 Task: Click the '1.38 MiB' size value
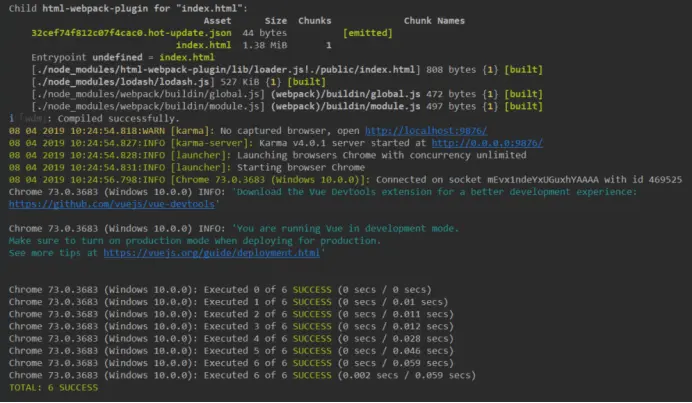[265, 45]
